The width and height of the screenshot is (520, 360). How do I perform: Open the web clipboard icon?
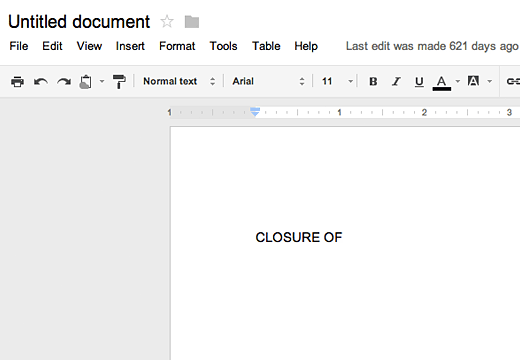tap(86, 82)
